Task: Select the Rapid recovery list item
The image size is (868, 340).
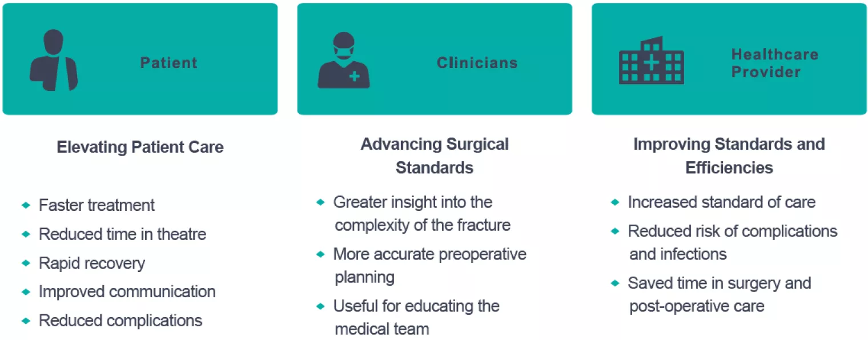Action: coord(91,263)
